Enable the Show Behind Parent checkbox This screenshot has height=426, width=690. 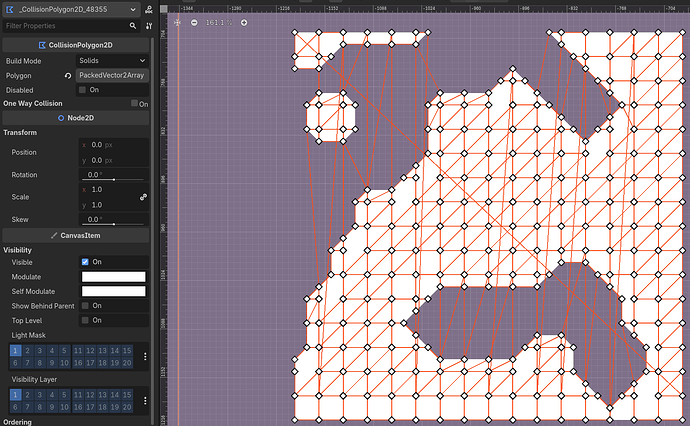(85, 305)
